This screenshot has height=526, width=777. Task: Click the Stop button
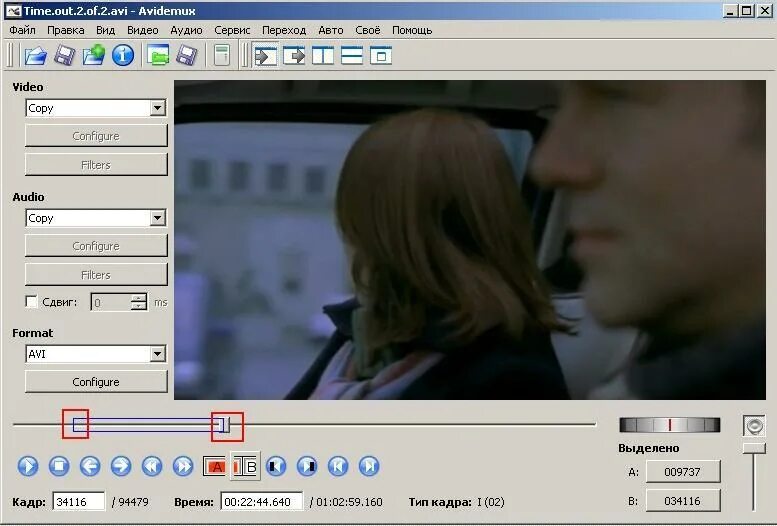pyautogui.click(x=59, y=467)
